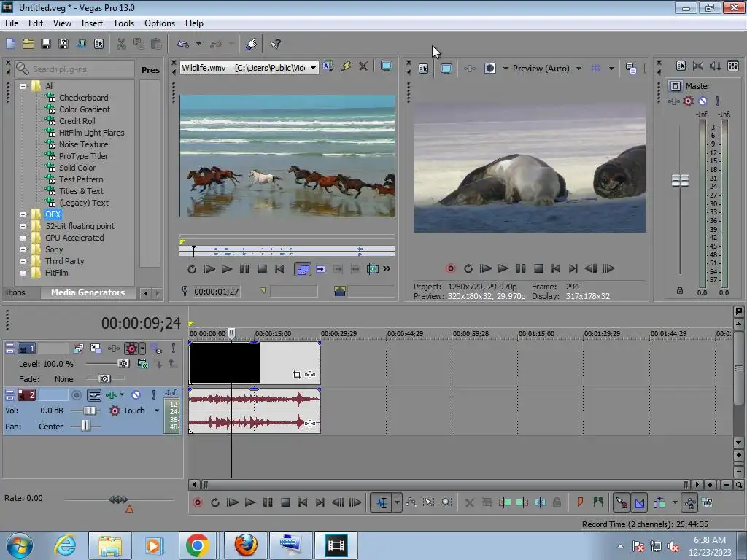Click the Insert Marker icon in the timeline toolbar

580,502
